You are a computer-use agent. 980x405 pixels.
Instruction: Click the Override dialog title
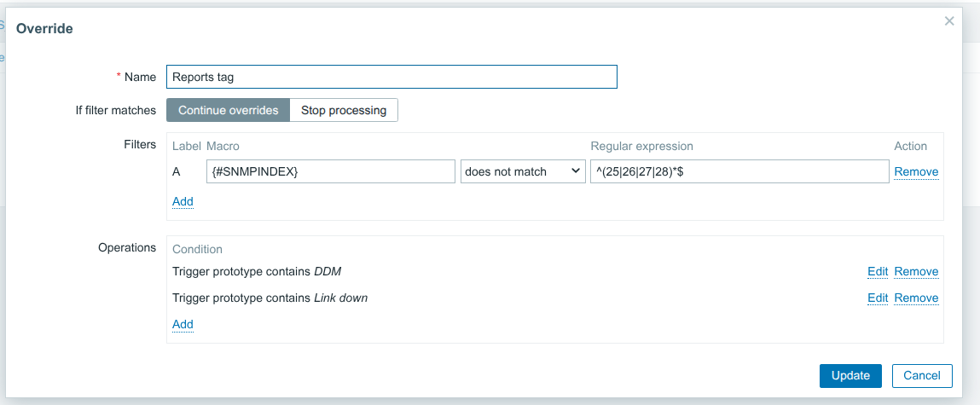coord(44,28)
